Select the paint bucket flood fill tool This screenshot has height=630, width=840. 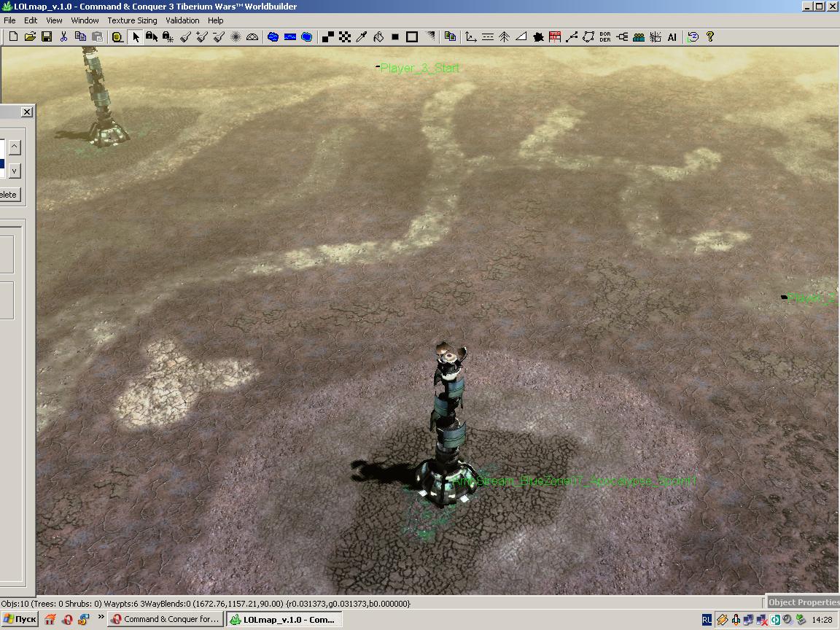click(x=378, y=37)
